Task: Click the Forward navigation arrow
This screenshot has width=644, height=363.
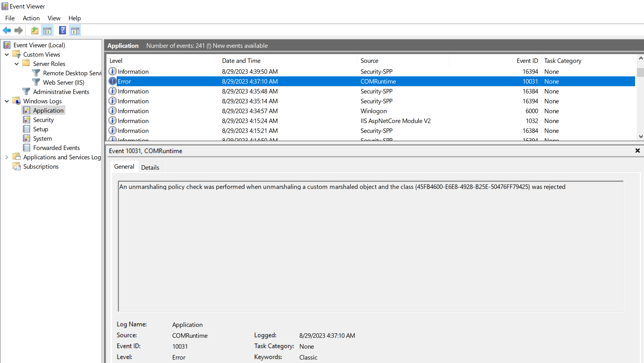Action: (18, 30)
